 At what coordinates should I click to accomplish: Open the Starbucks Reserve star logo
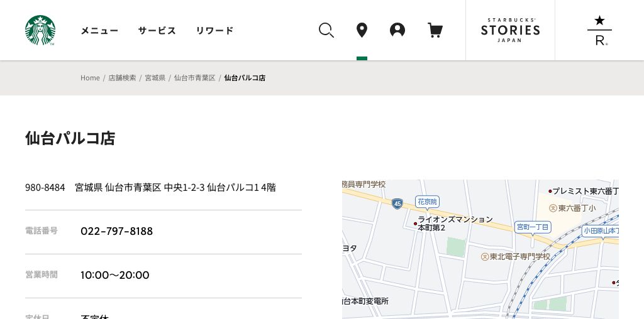click(x=599, y=30)
